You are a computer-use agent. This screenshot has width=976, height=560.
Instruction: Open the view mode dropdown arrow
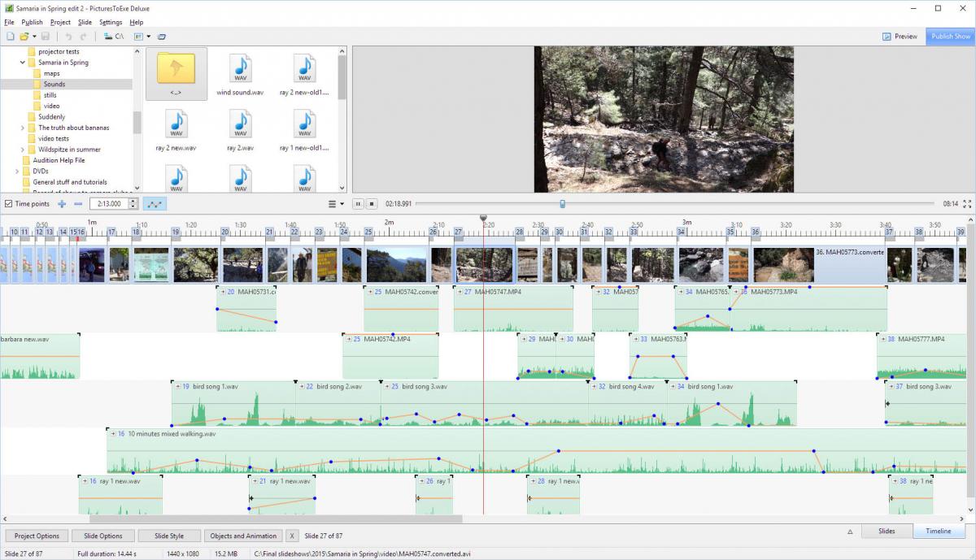148,37
